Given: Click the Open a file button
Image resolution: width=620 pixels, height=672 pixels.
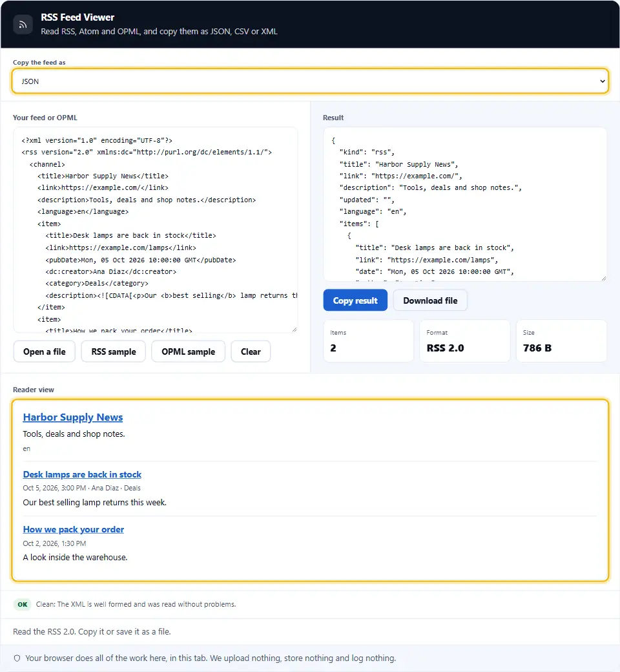Looking at the screenshot, I should pos(45,352).
